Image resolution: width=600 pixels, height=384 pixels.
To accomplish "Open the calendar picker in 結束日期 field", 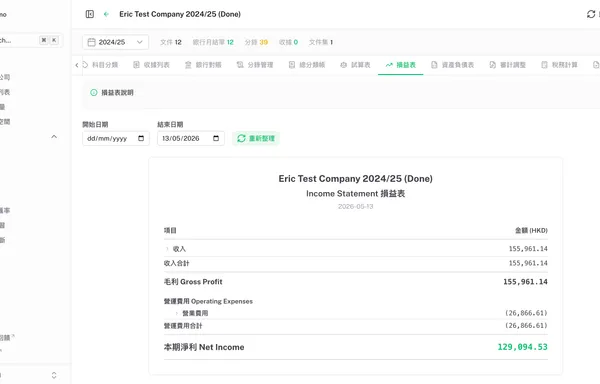I will coord(216,138).
